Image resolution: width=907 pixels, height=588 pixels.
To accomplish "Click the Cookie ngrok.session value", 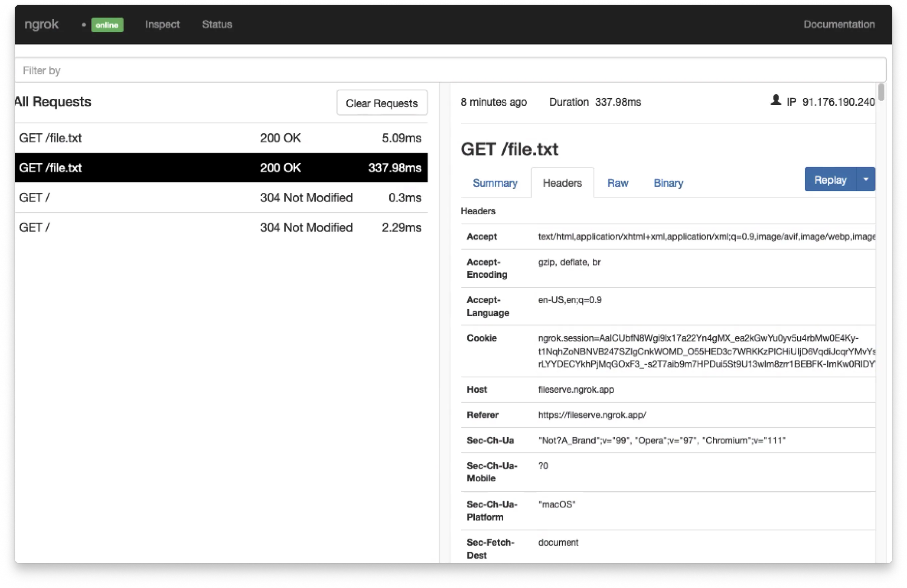I will (x=706, y=351).
